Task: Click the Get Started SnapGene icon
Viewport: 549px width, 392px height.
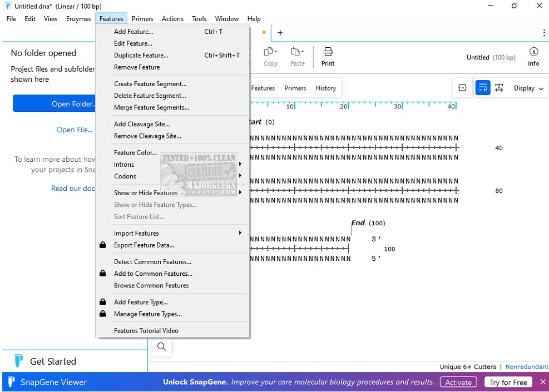Action: tap(18, 360)
